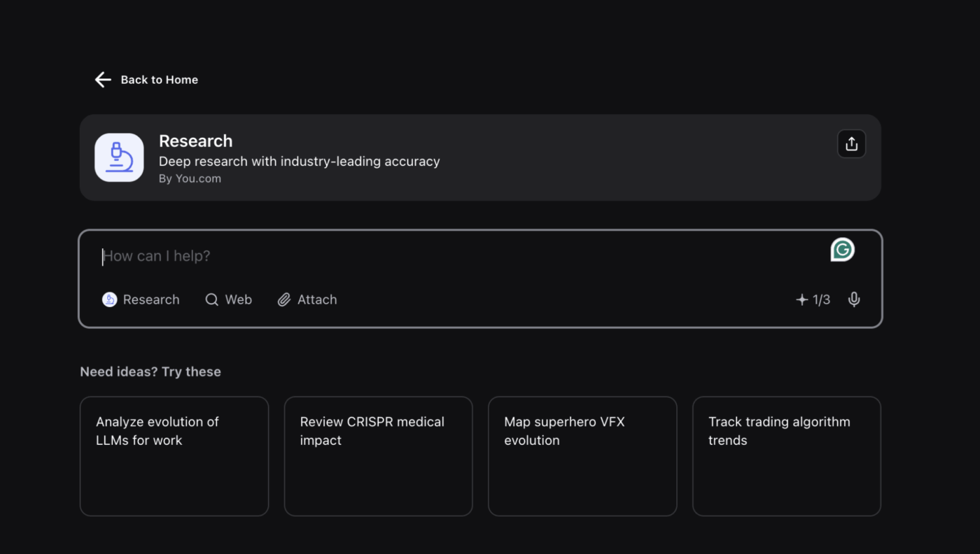The width and height of the screenshot is (980, 554).
Task: Click the Research agent title heading
Action: tap(195, 141)
